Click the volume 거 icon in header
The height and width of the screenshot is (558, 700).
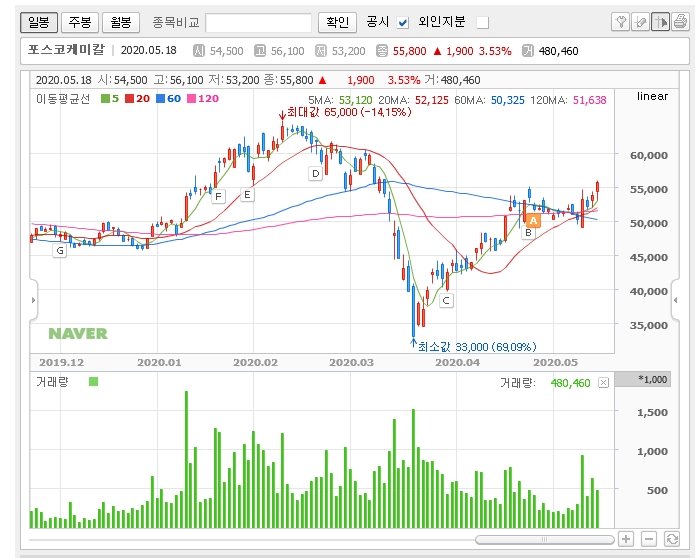point(528,51)
